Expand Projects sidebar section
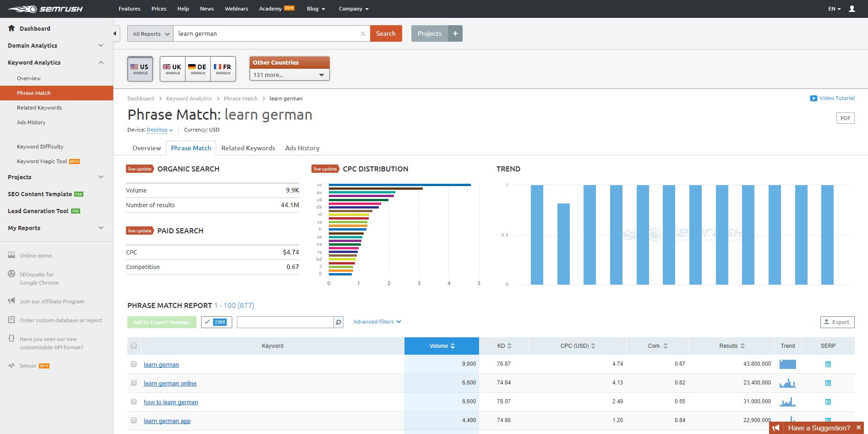This screenshot has height=434, width=868. pyautogui.click(x=56, y=177)
